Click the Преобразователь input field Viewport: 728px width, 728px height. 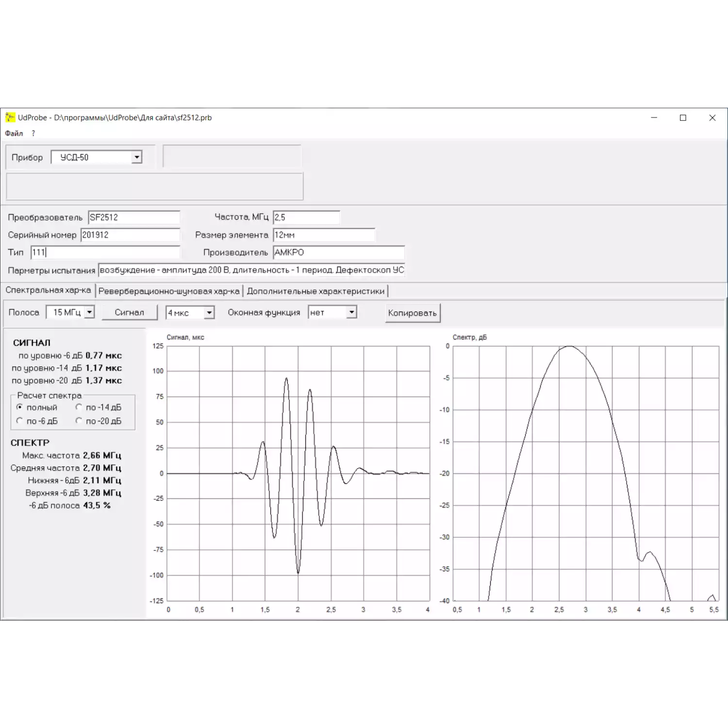133,217
